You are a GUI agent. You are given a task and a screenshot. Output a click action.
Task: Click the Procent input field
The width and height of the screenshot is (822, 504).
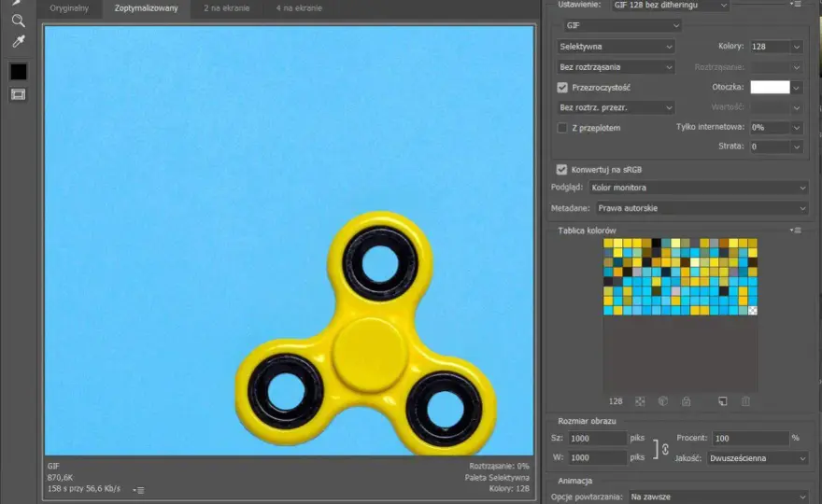[x=750, y=439]
